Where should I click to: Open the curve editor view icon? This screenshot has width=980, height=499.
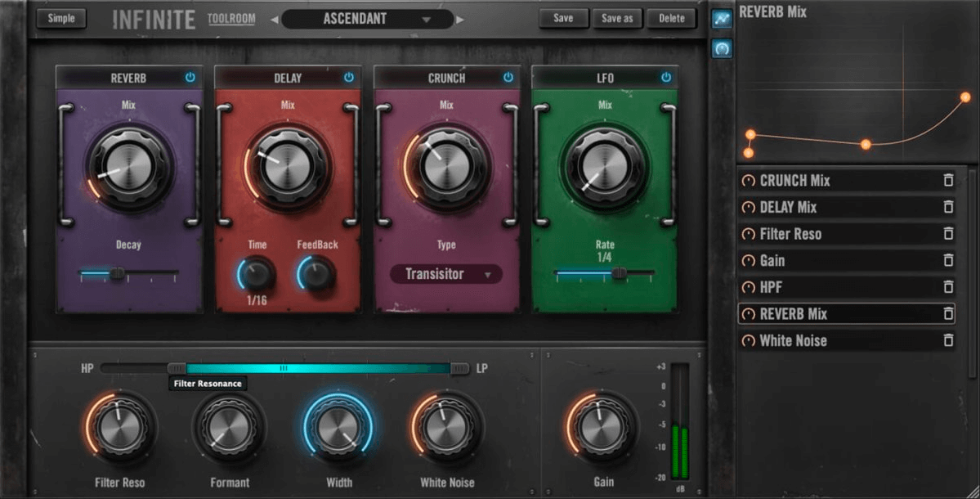tap(721, 19)
